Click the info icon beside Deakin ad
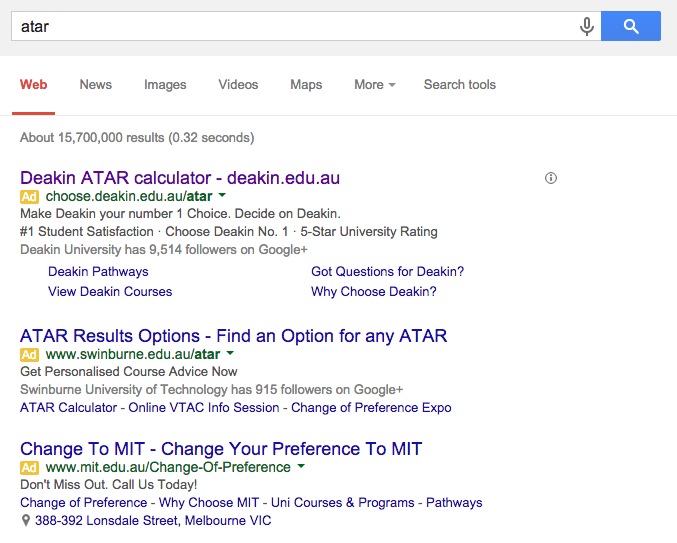 551,178
